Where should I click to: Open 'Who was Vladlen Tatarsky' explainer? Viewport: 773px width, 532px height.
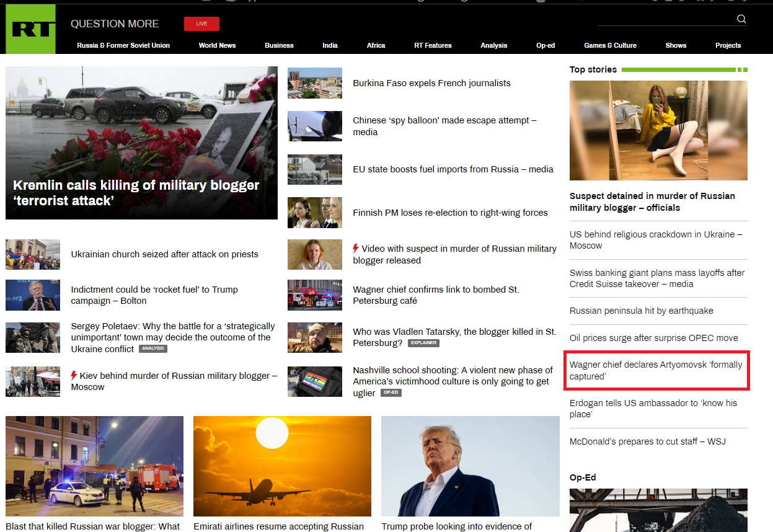(454, 337)
